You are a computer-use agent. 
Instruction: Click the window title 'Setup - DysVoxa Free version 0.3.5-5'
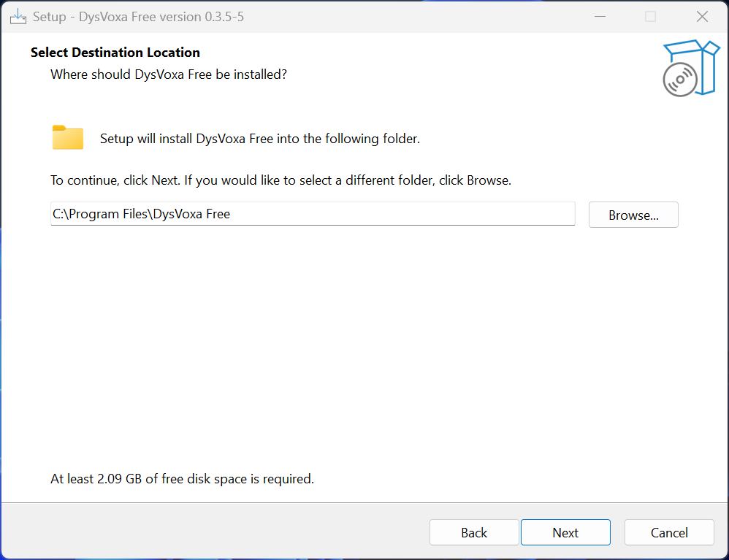point(138,17)
